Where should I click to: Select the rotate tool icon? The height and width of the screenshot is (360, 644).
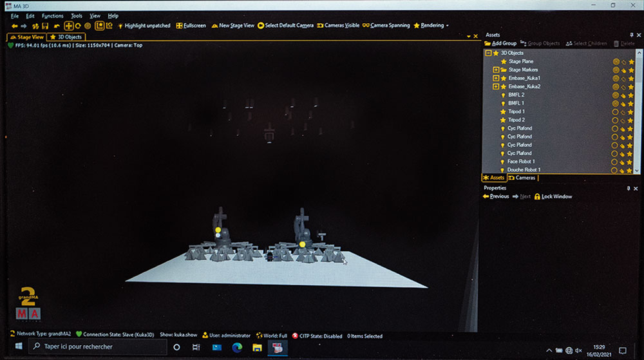[78, 26]
